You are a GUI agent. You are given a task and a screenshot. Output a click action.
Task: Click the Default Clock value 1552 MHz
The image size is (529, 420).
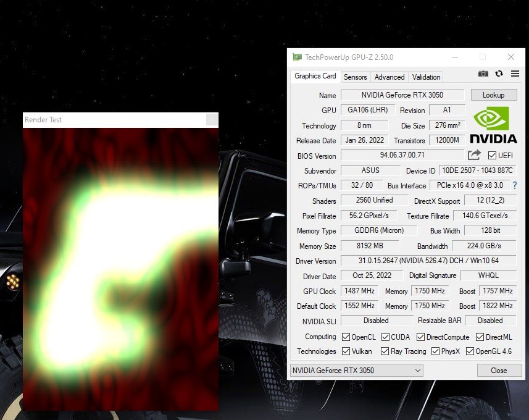click(360, 306)
